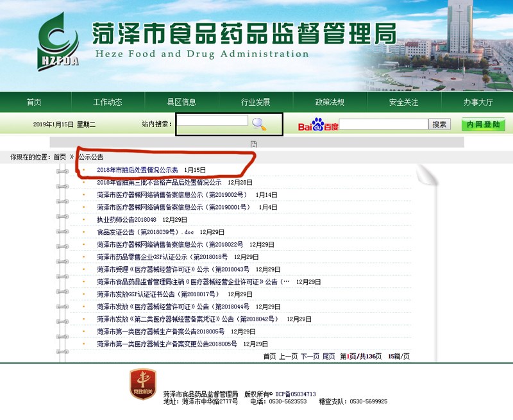This screenshot has width=513, height=420.
Task: Click 首页 in the breadcrumb path
Action: point(60,156)
